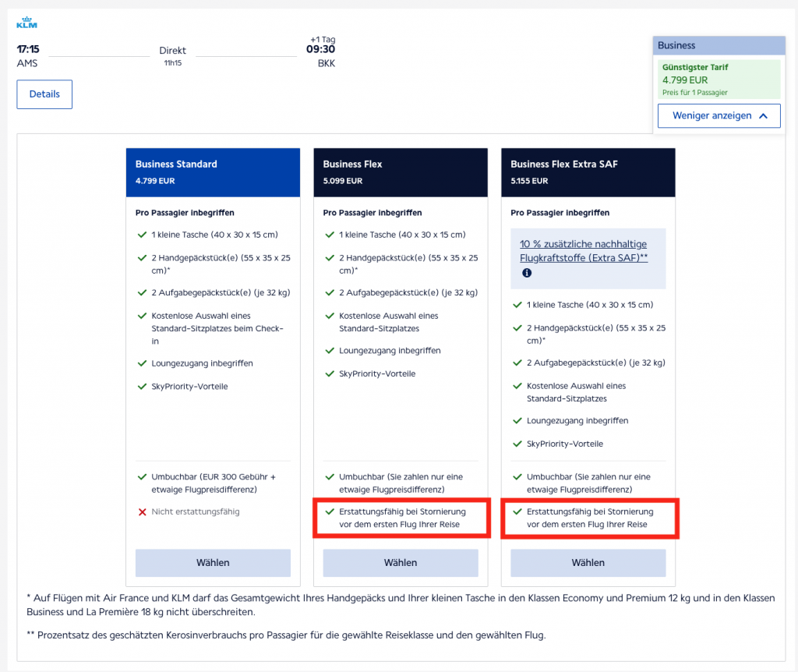Select the Business Flex fare header
This screenshot has width=798, height=672.
(x=401, y=172)
